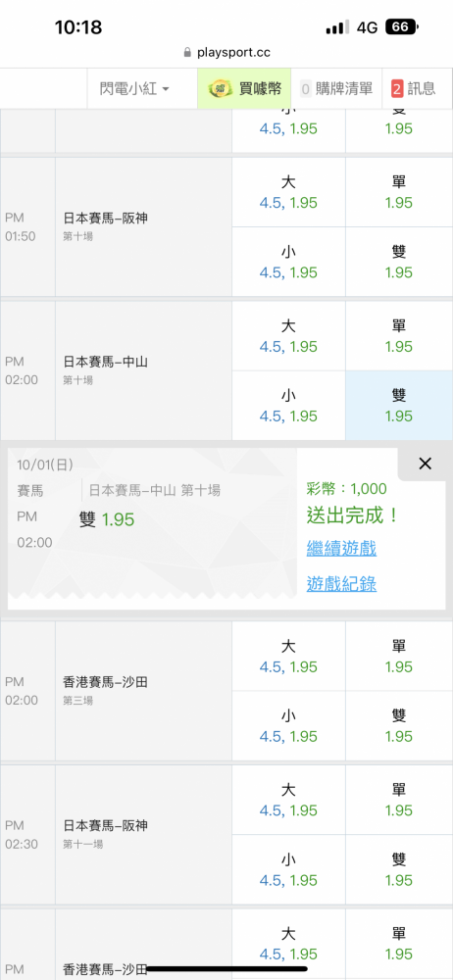Close the bet confirmation slip with X

pyautogui.click(x=426, y=464)
